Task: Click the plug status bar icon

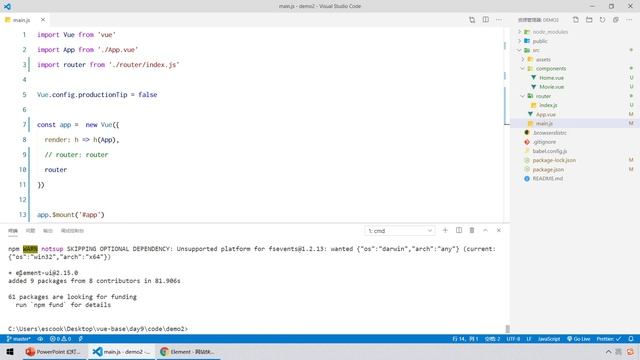Action: (x=81, y=339)
